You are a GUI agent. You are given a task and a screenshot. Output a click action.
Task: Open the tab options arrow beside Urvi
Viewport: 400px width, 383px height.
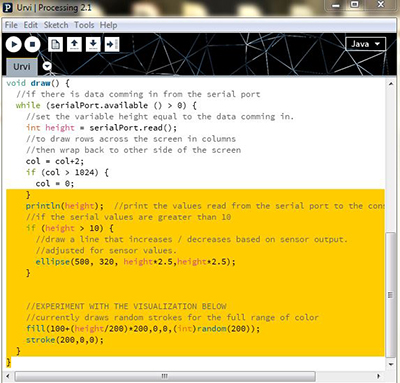pos(47,66)
